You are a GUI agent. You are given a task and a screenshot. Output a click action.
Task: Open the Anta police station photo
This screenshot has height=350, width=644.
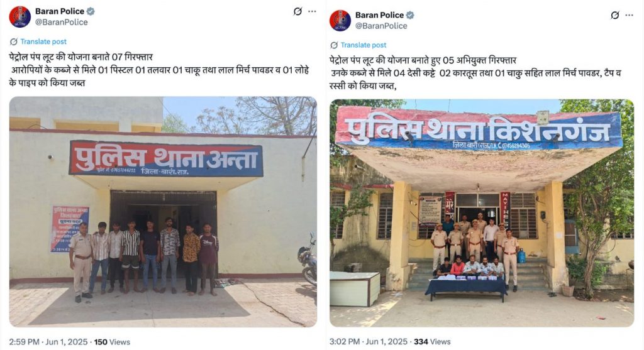tap(163, 211)
